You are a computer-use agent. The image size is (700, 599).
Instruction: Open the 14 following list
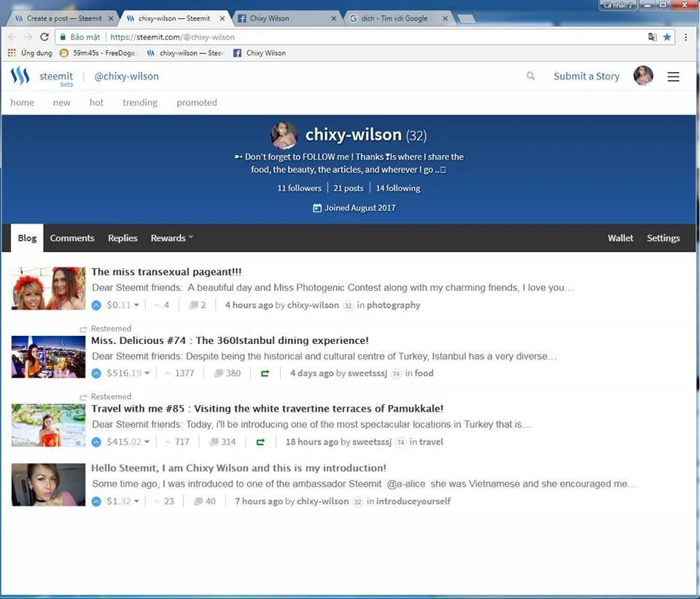click(x=398, y=188)
